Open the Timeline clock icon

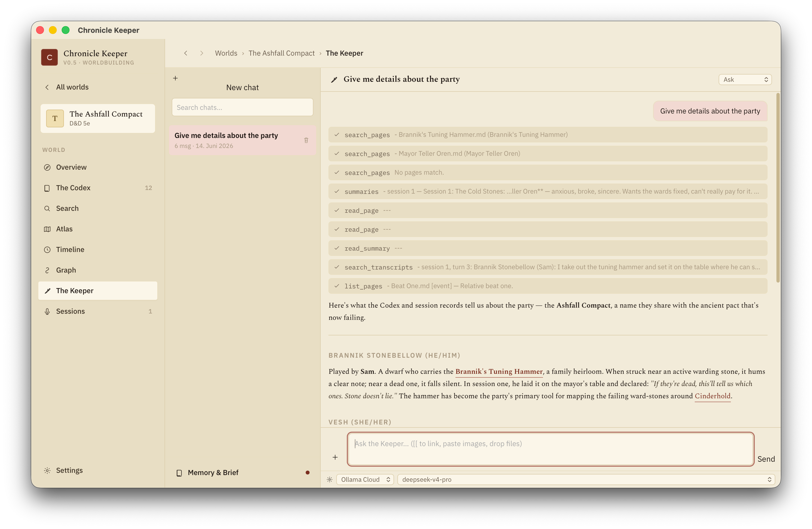(47, 250)
